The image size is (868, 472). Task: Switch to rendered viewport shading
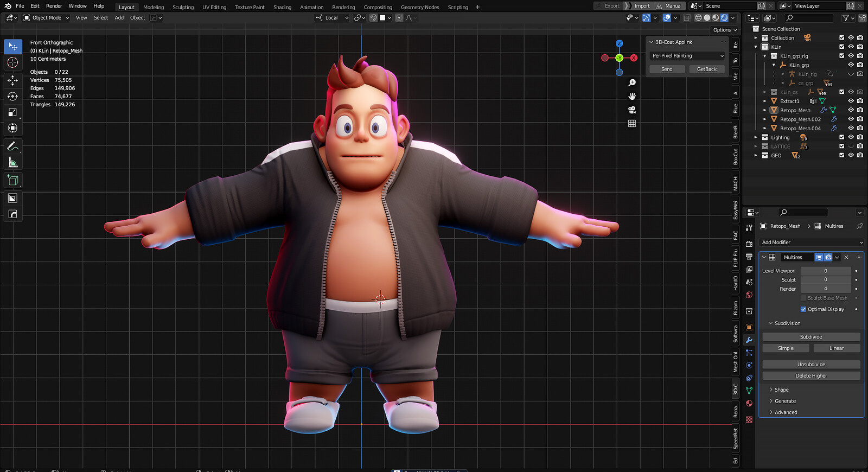tap(724, 18)
